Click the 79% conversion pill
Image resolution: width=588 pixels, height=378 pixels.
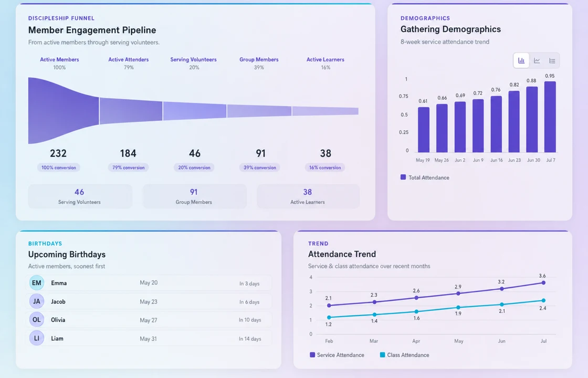pyautogui.click(x=128, y=167)
